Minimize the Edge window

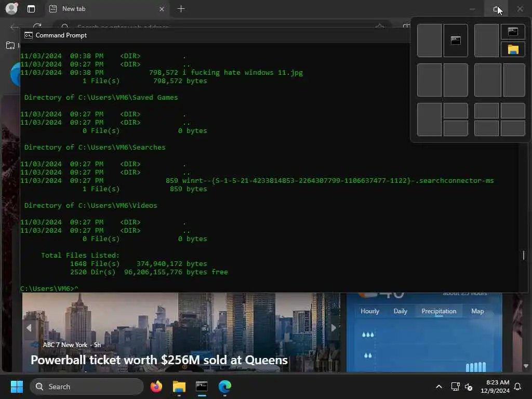(472, 9)
